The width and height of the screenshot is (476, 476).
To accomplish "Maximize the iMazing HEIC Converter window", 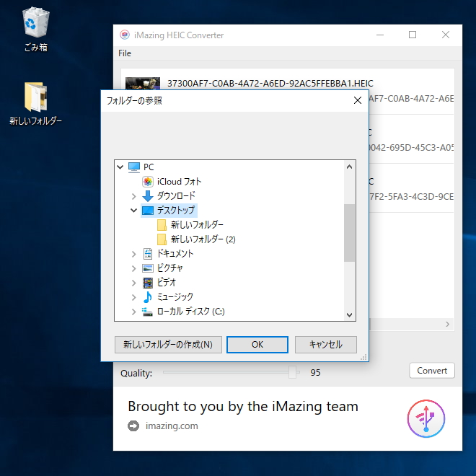I will pos(413,35).
